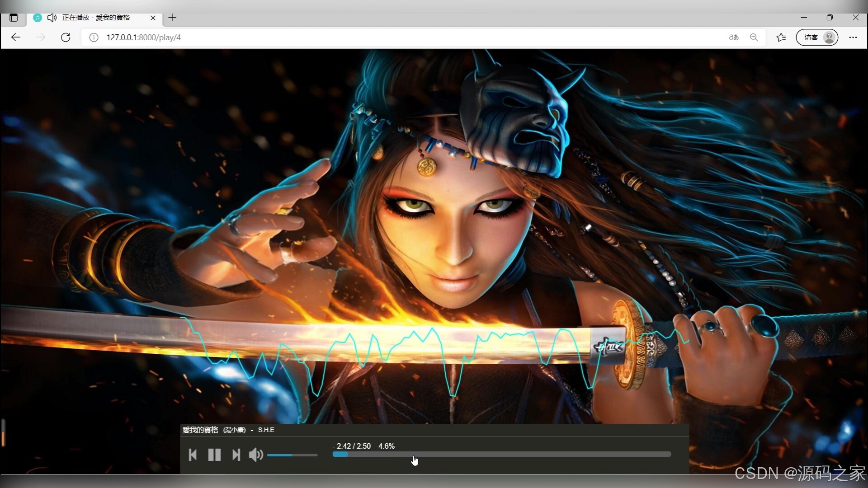This screenshot has height=488, width=868.
Task: Pause the playing song
Action: tap(214, 455)
